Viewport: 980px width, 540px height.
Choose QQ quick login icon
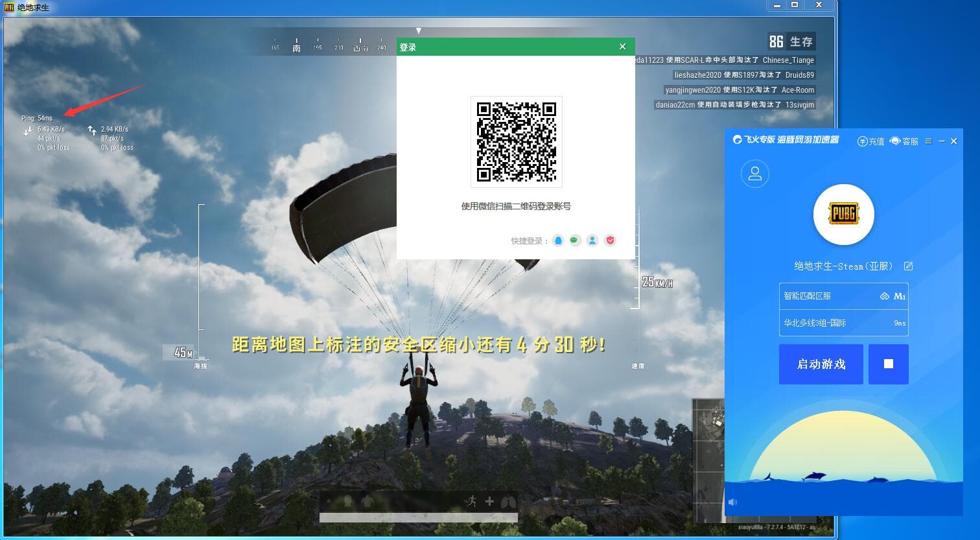tap(559, 241)
